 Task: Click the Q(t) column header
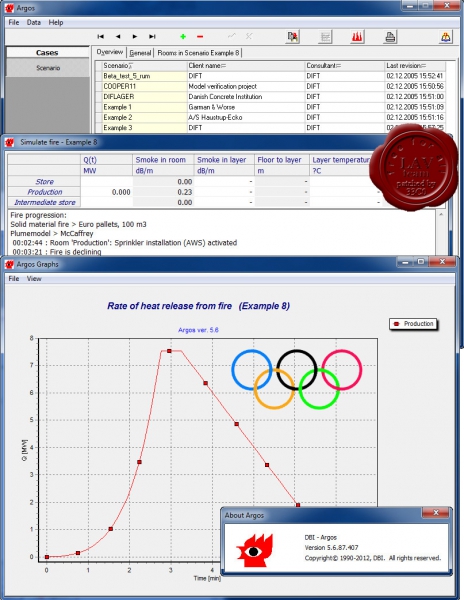107,160
